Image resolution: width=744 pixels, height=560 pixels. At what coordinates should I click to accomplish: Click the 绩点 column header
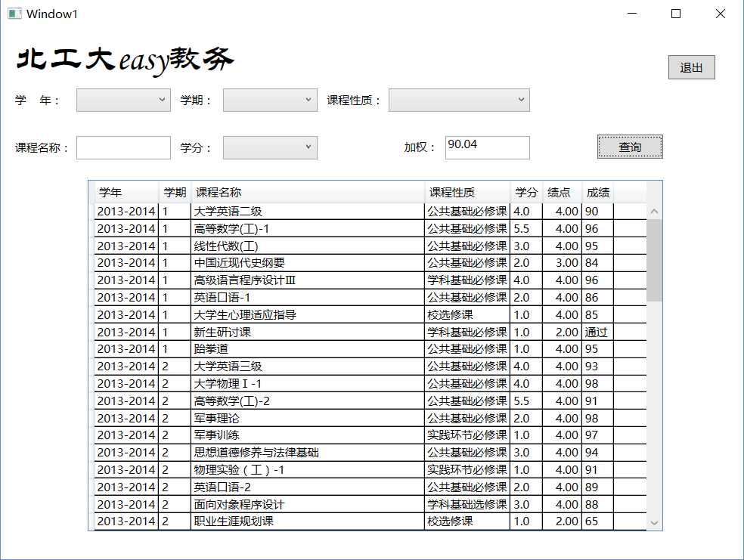tap(560, 193)
